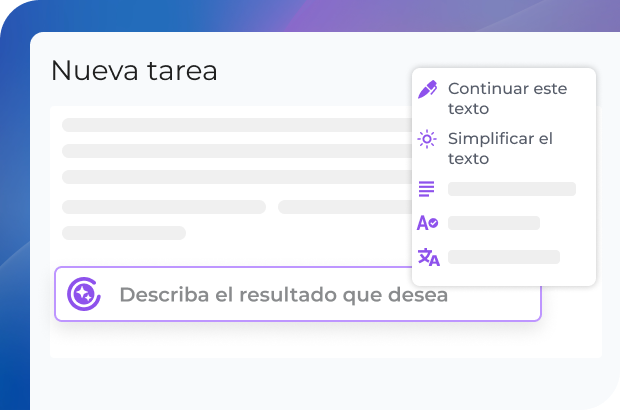Screen dimensions: 620x410
Task: Select menu entry beside the translate icon
Action: 504,257
